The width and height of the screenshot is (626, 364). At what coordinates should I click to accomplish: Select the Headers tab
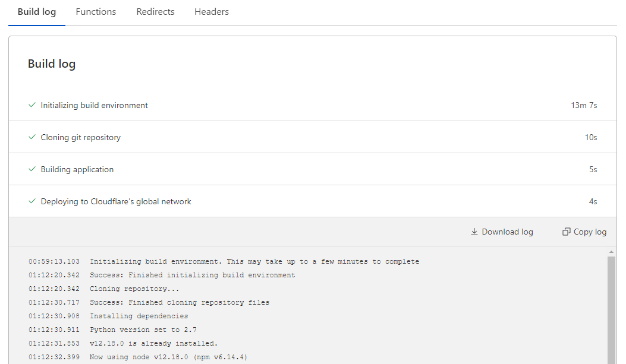(212, 12)
